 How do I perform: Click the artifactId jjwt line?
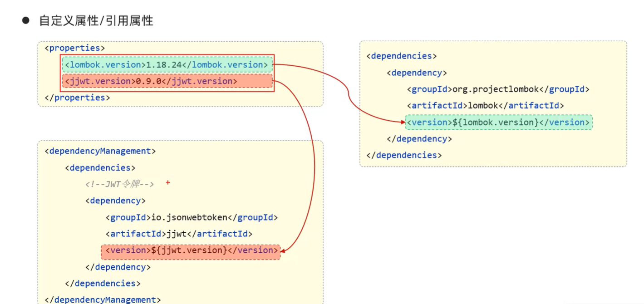pos(179,234)
